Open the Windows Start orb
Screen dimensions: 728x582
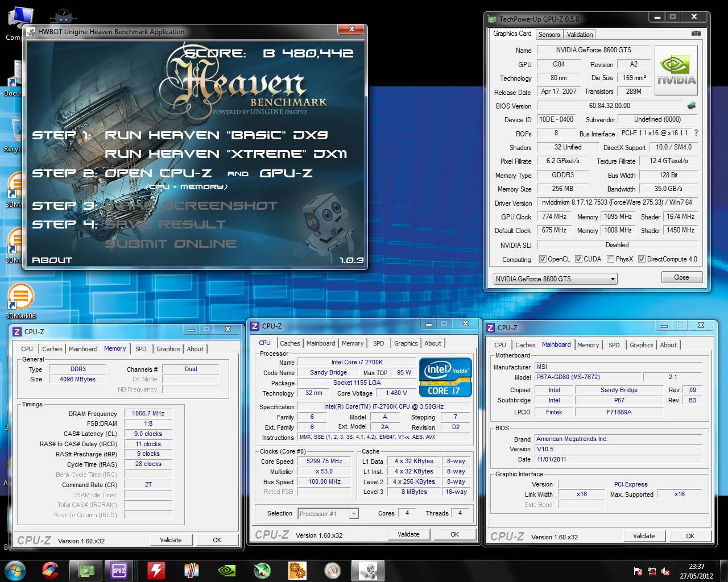[15, 570]
